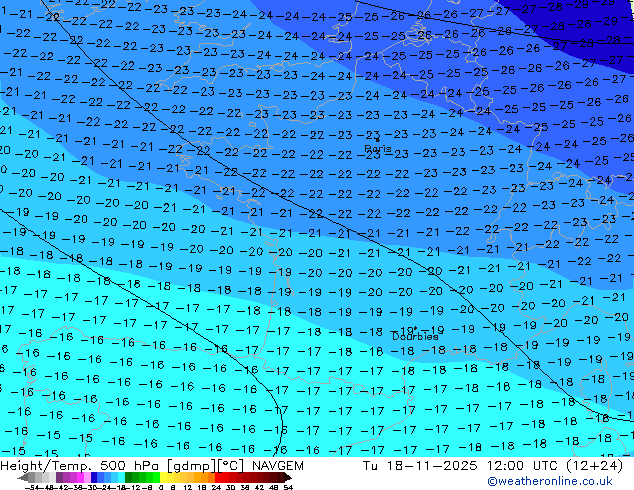Click the magenta swatch in the color scale

[x=80, y=477]
